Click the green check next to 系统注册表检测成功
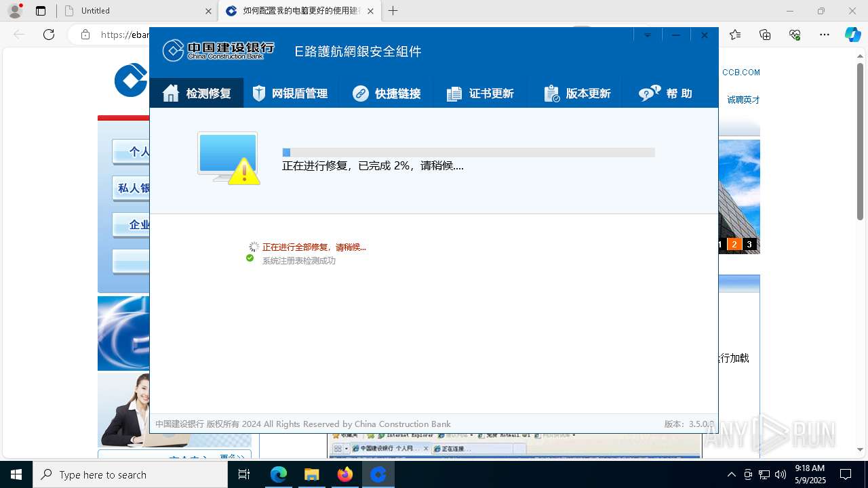This screenshot has width=868, height=488. 250,258
